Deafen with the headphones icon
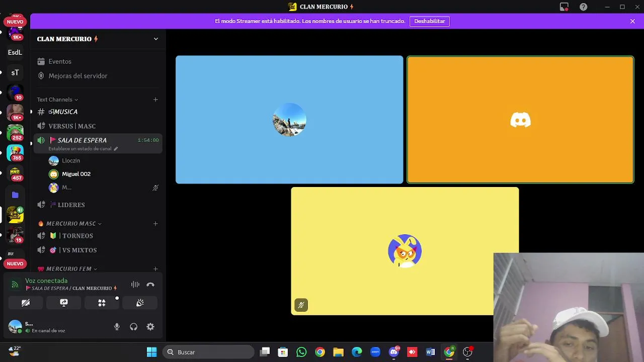The height and width of the screenshot is (362, 644). tap(133, 327)
